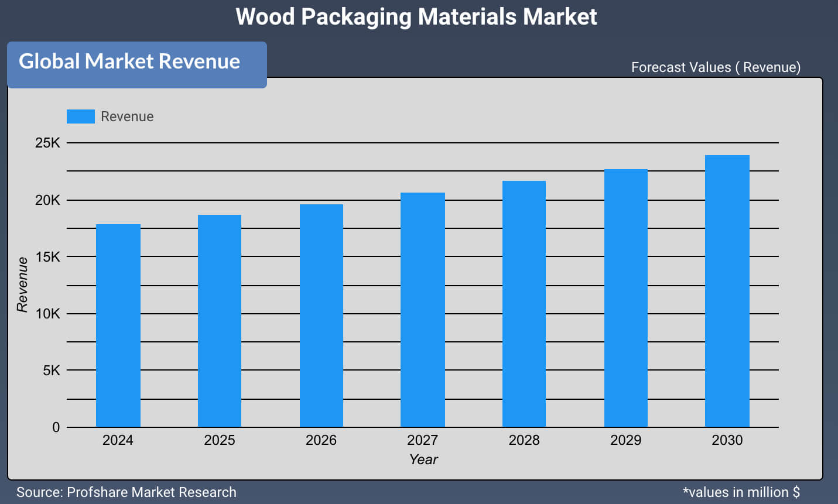Click the Wood Packaging Materials Market title
838x504 pixels.
(x=416, y=16)
